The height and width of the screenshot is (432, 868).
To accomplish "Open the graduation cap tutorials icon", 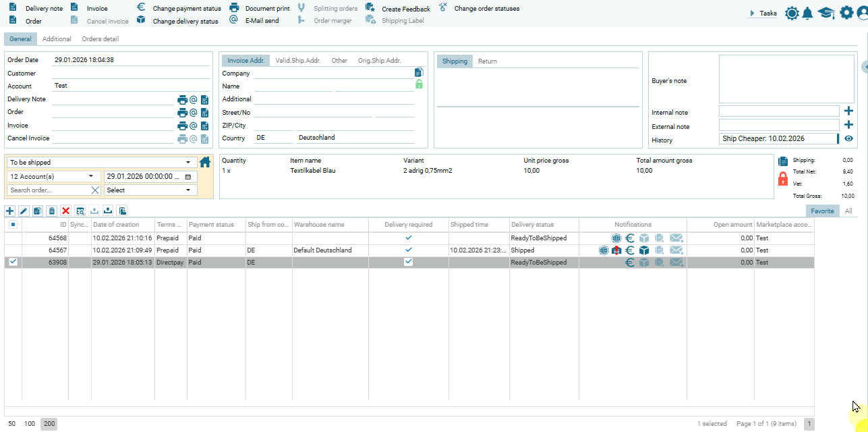I will click(826, 13).
